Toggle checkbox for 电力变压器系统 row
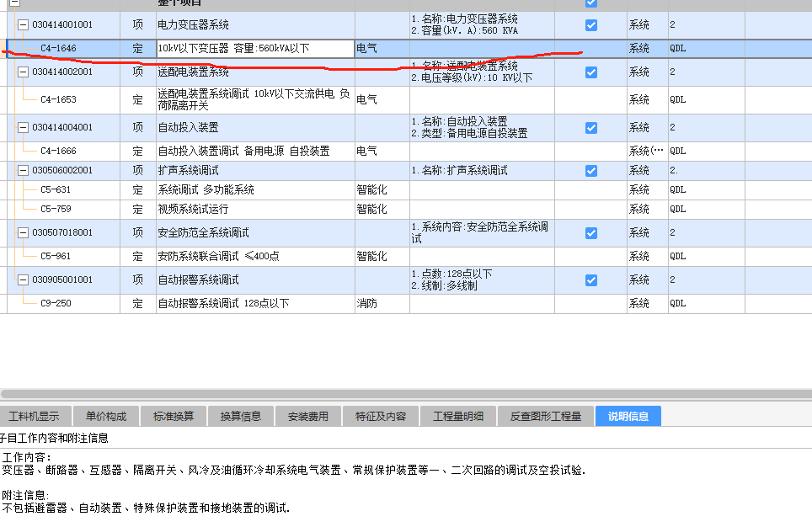This screenshot has width=812, height=527. point(590,25)
